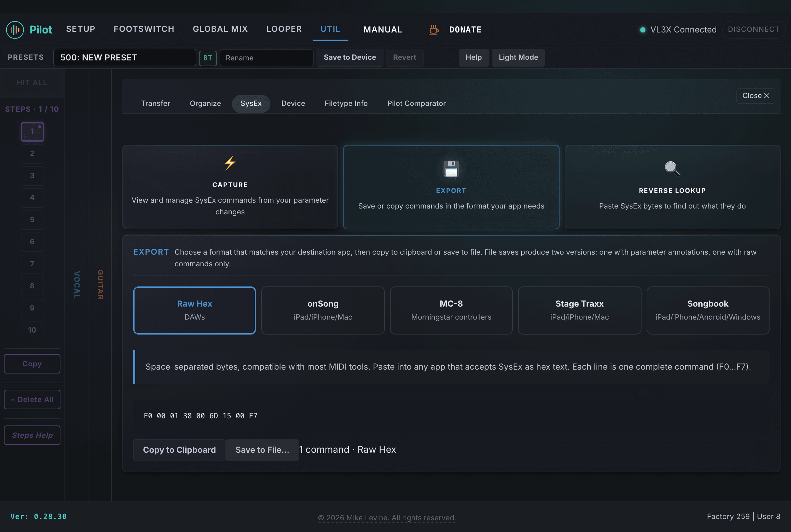This screenshot has width=791, height=532.
Task: Click the DISCONNECT button
Action: pyautogui.click(x=754, y=30)
